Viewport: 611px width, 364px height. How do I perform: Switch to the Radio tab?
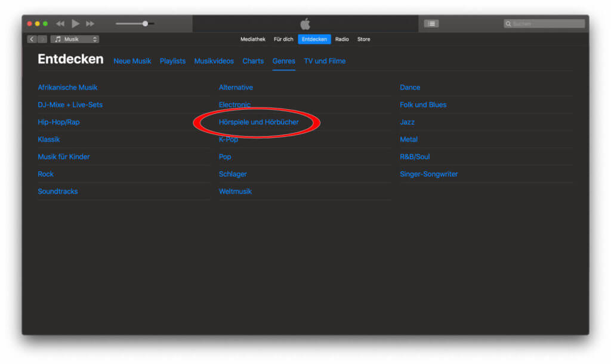[x=342, y=39]
